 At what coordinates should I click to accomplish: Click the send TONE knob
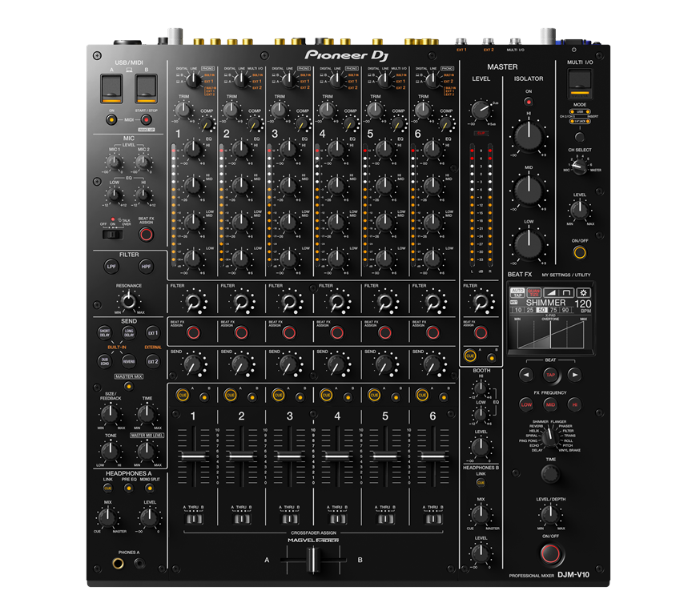[x=110, y=451]
